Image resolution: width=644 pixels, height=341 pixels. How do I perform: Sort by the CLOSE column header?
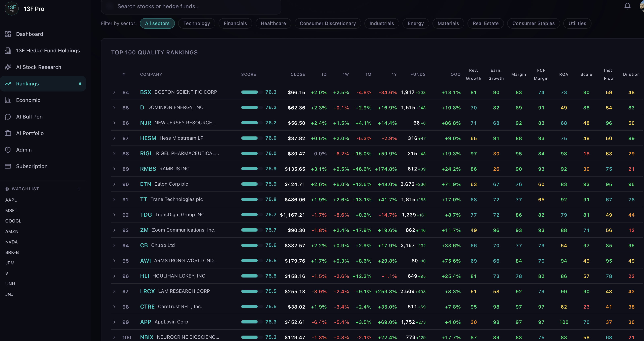(x=298, y=74)
